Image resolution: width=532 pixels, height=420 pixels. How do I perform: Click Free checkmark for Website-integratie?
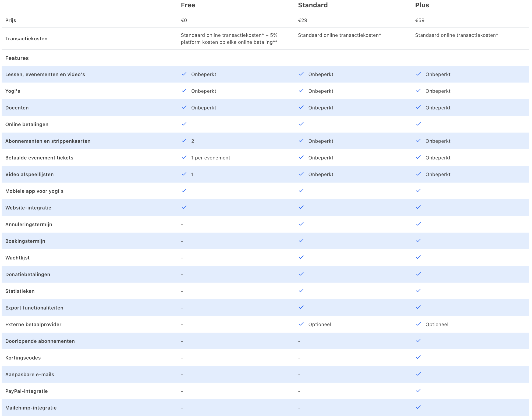click(x=184, y=207)
